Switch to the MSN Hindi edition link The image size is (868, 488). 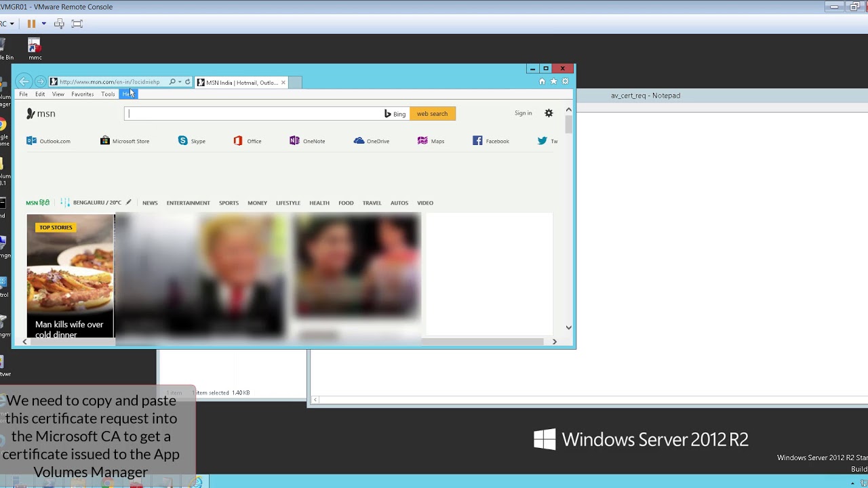[x=37, y=203]
